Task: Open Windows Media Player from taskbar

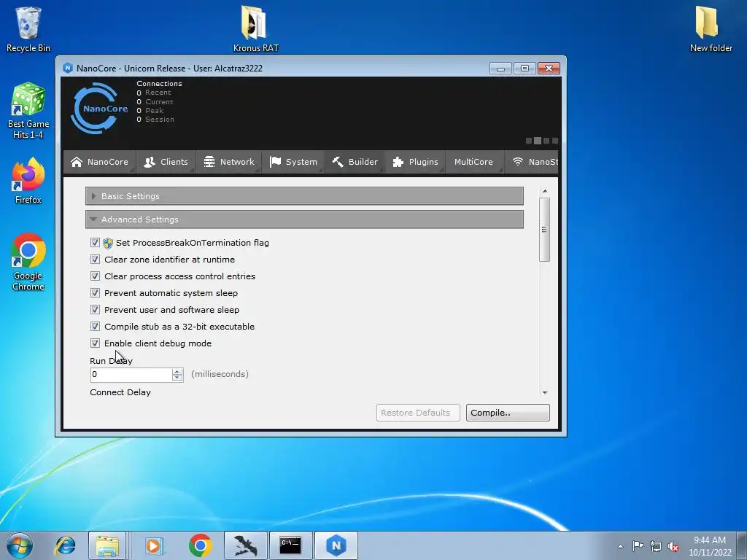Action: tap(153, 545)
